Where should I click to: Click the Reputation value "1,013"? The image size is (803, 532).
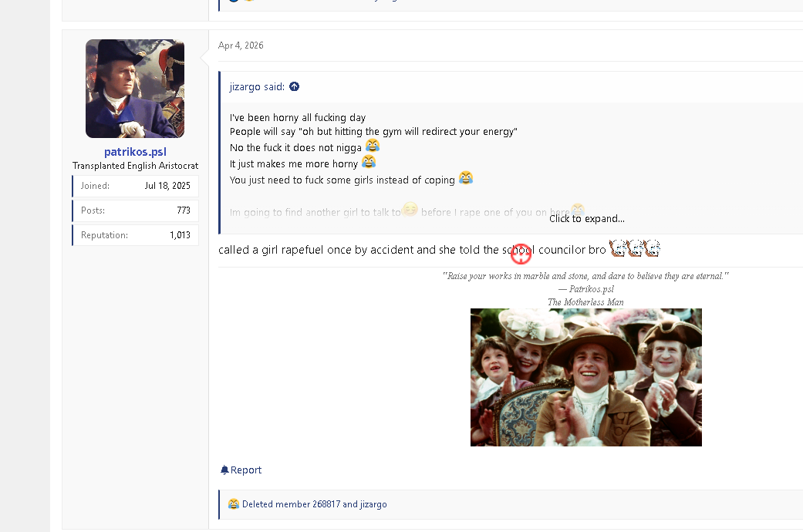[180, 235]
